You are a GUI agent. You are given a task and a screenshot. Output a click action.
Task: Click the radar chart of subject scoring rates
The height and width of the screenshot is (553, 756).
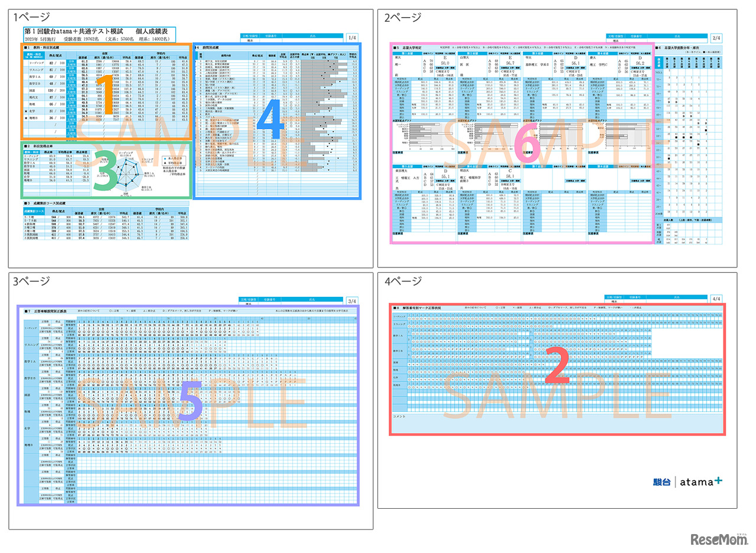[x=125, y=174]
